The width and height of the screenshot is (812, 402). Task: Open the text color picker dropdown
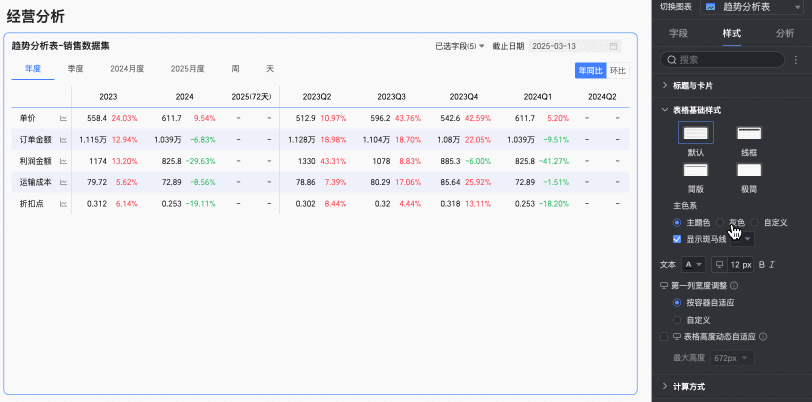tap(693, 265)
